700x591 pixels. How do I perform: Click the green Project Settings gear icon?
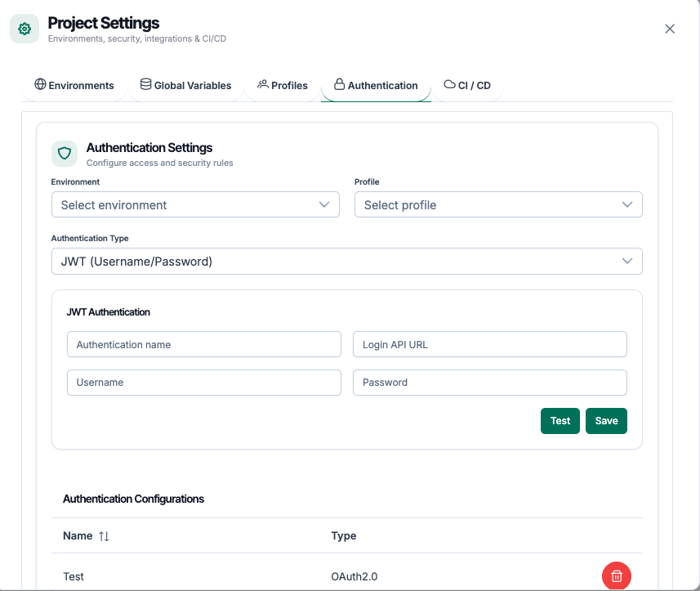pos(24,29)
